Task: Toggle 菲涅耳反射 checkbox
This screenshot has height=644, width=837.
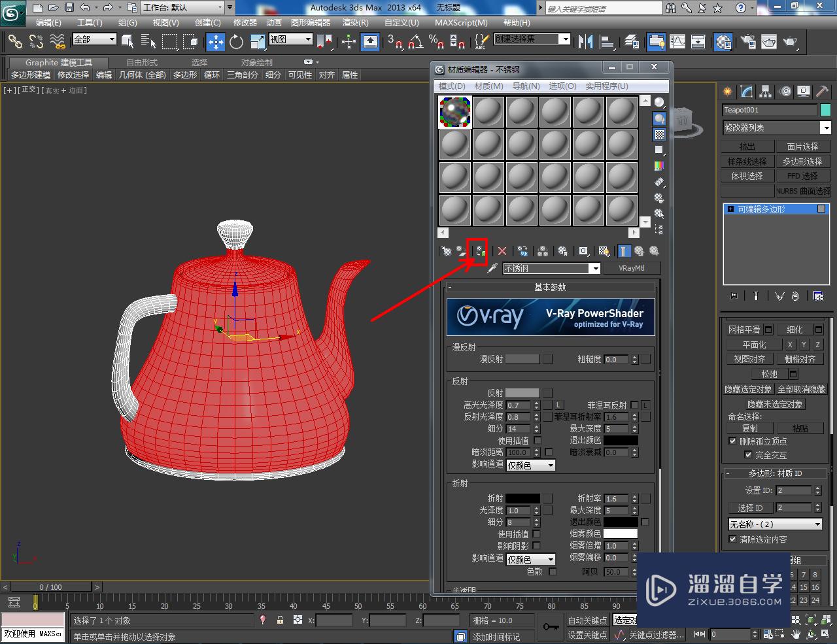Action: [634, 405]
